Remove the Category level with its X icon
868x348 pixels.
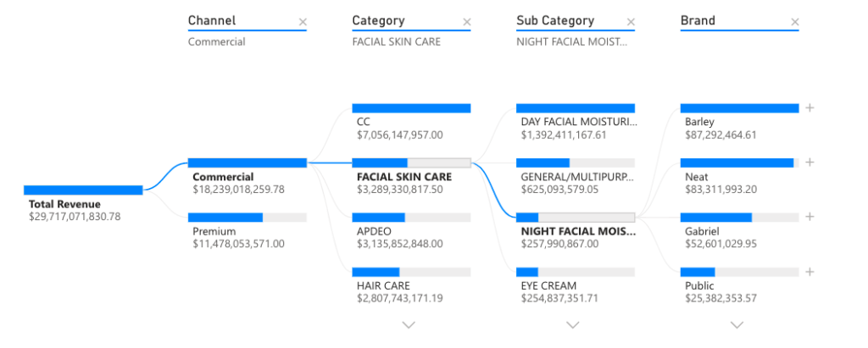(x=467, y=22)
